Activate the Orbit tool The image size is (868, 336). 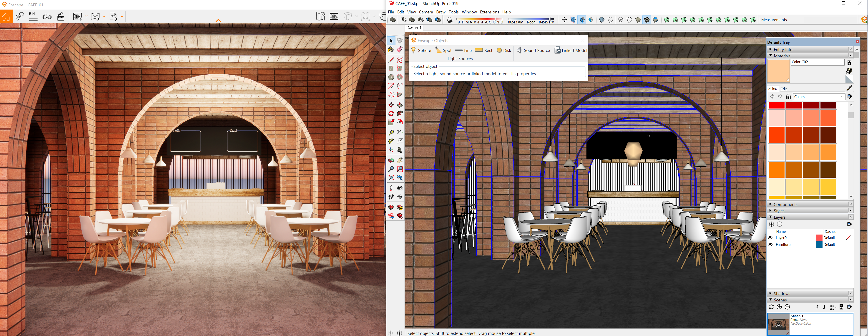(391, 160)
